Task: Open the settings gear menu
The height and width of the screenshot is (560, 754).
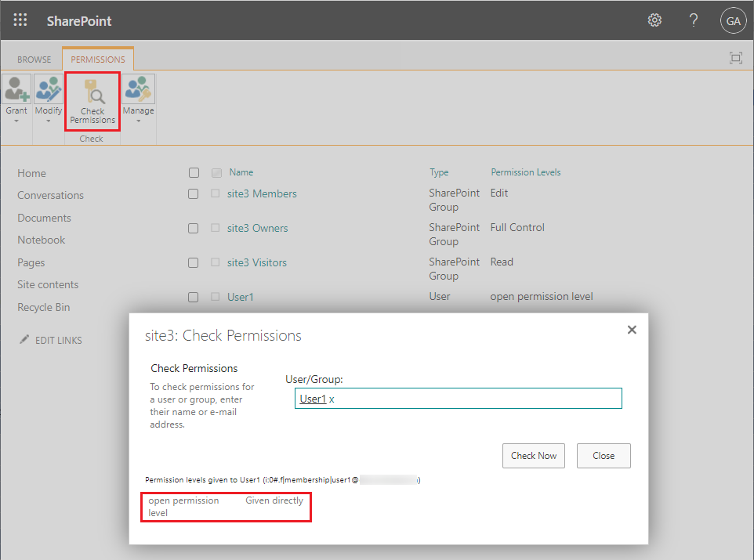Action: [x=654, y=20]
